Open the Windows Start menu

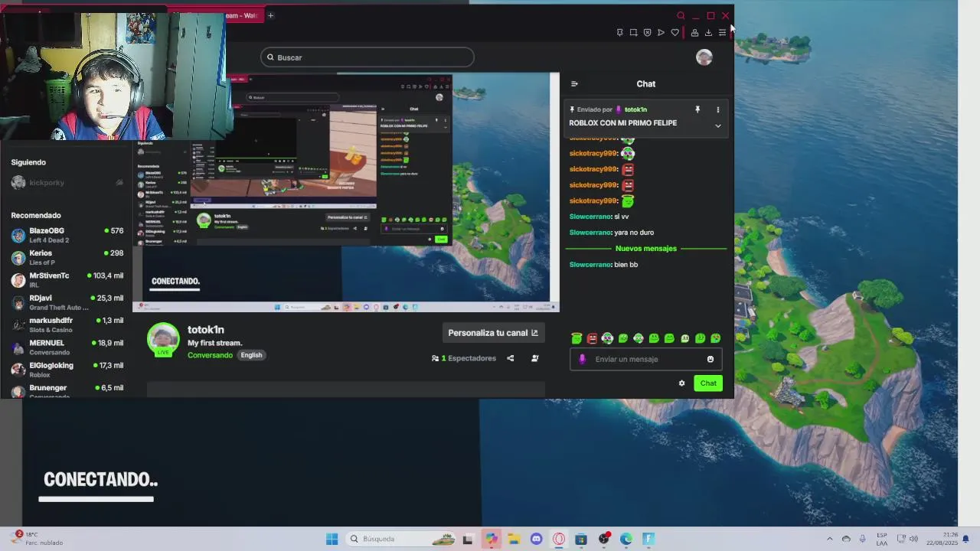pyautogui.click(x=332, y=539)
